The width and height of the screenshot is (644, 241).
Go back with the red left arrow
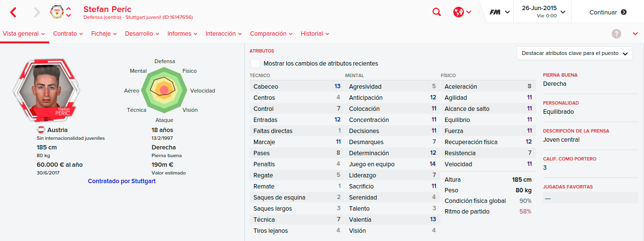coord(13,12)
